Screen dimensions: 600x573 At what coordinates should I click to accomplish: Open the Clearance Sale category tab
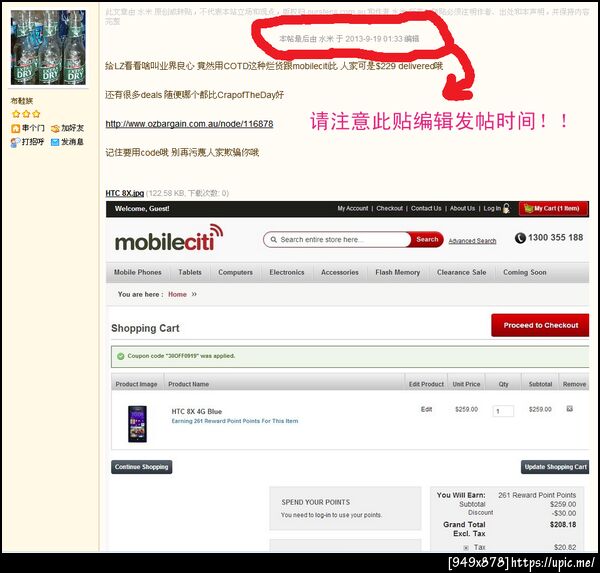tap(461, 273)
